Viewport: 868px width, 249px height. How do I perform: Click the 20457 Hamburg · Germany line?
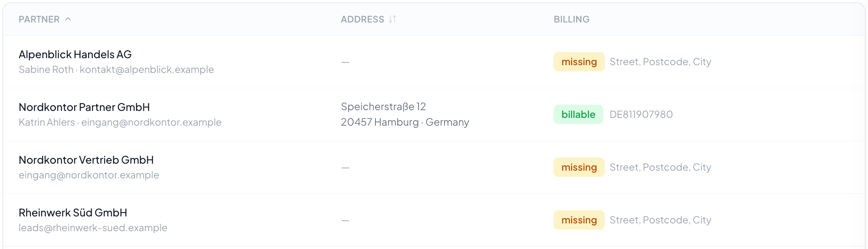(405, 122)
